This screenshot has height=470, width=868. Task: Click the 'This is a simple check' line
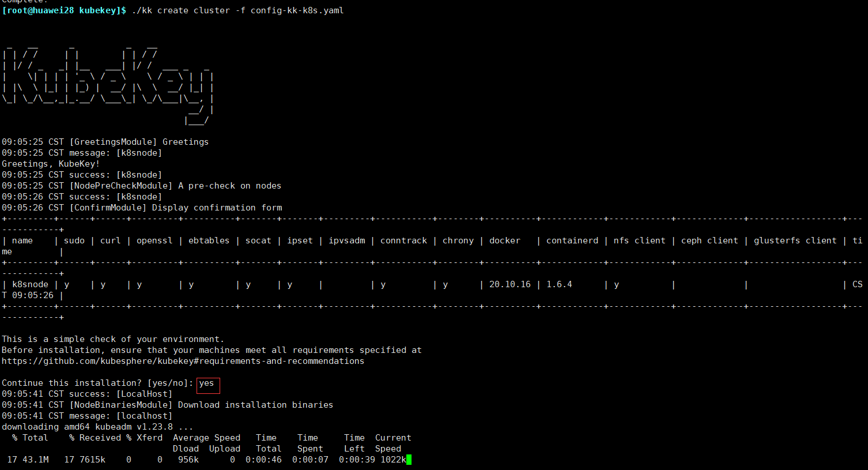(113, 339)
